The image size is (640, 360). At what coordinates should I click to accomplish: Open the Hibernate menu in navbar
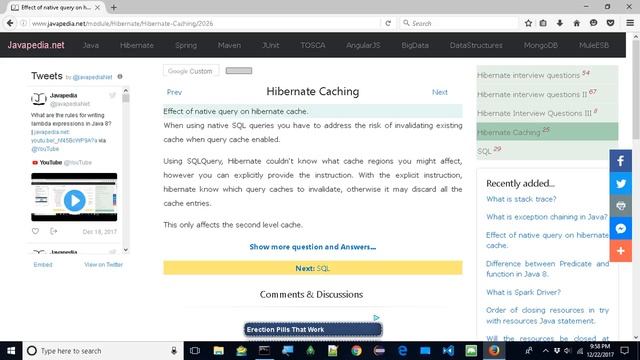(x=137, y=45)
